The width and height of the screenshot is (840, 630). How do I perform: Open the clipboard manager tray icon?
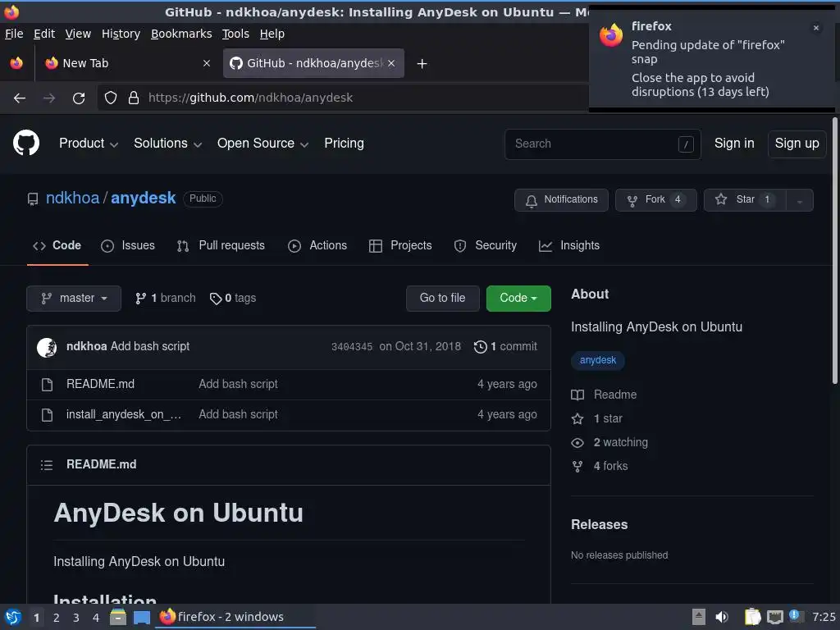752,617
